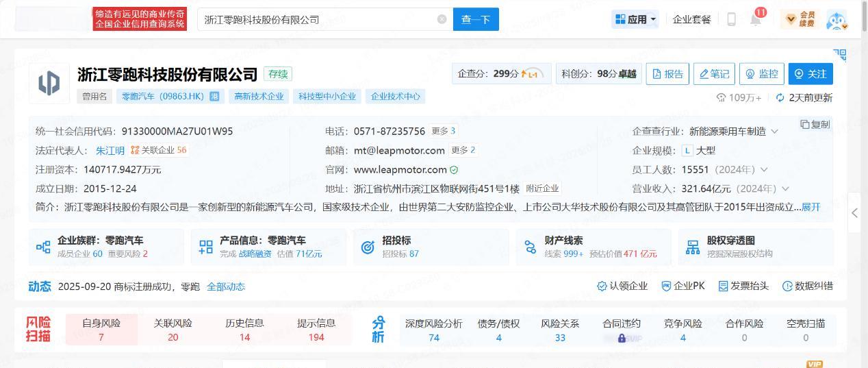Open the 应用 dropdown menu
This screenshot has width=868, height=368.
(x=635, y=19)
